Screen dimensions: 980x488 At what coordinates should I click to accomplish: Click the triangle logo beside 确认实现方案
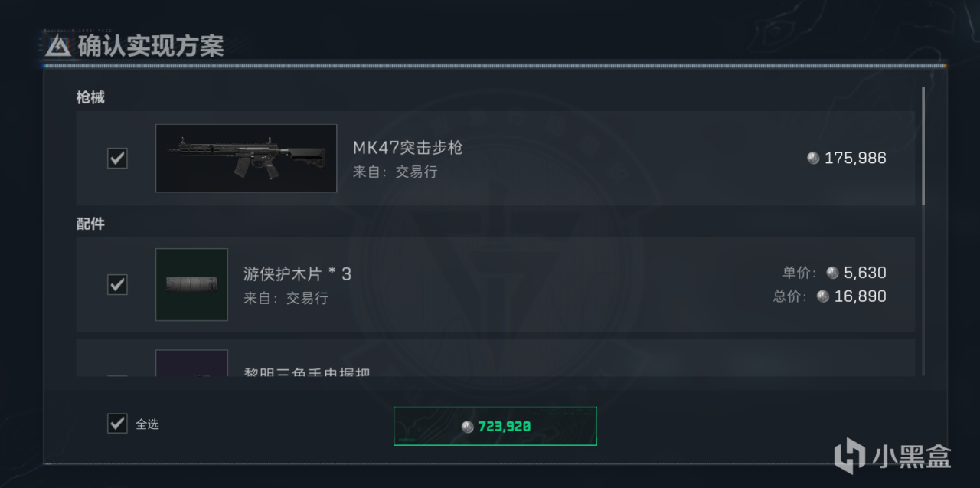tap(58, 46)
